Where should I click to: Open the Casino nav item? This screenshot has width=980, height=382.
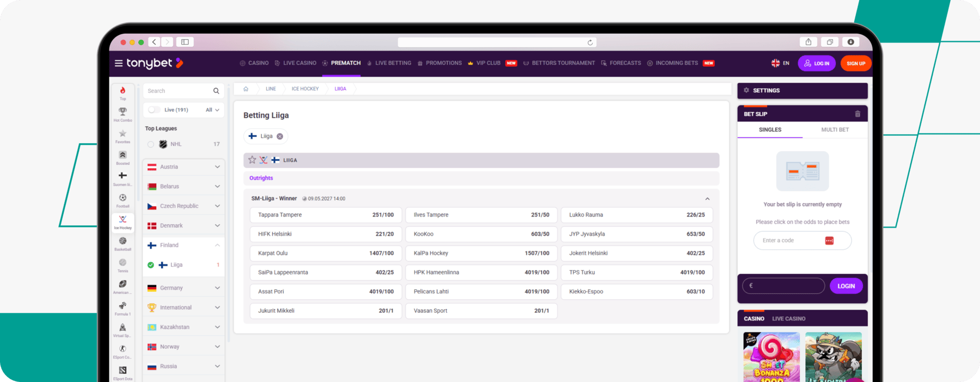click(x=254, y=63)
